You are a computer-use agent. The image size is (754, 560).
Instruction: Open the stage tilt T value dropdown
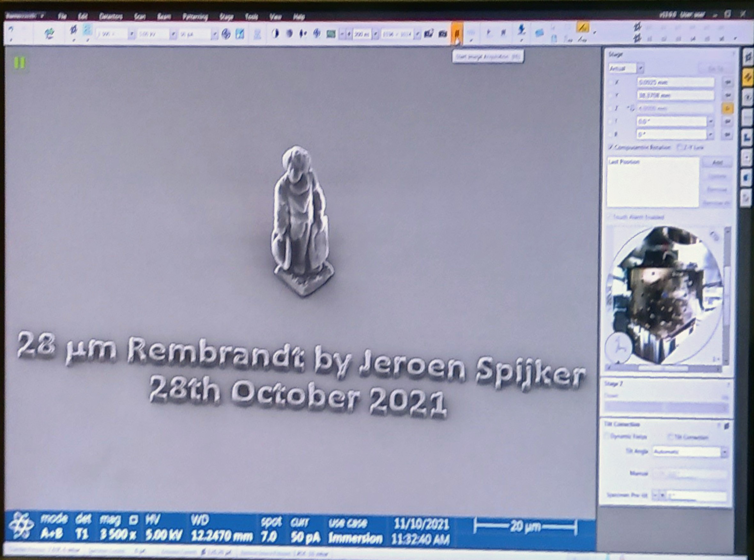coord(711,122)
